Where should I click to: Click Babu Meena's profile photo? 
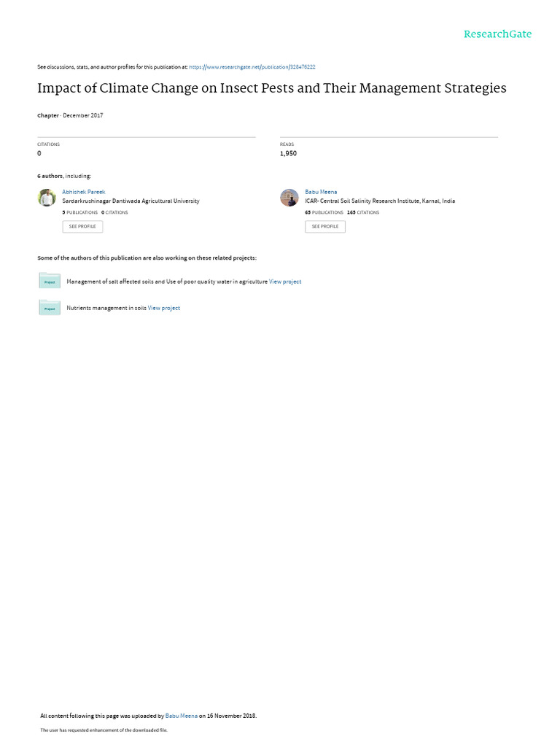(x=289, y=197)
